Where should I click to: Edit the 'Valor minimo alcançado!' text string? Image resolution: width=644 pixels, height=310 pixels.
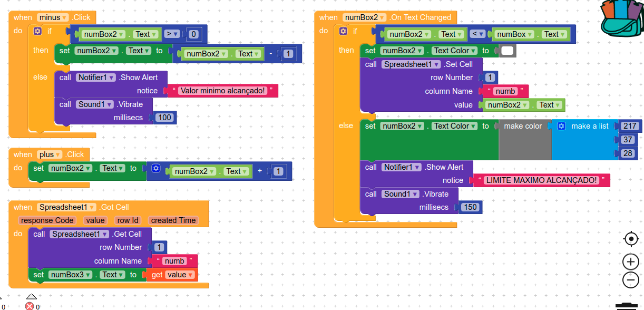click(223, 91)
